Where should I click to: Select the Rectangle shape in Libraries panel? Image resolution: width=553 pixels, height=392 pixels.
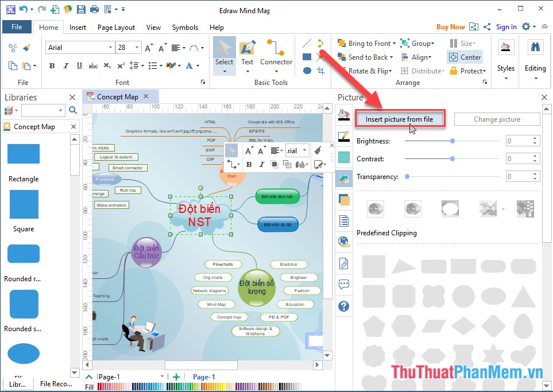tap(23, 154)
